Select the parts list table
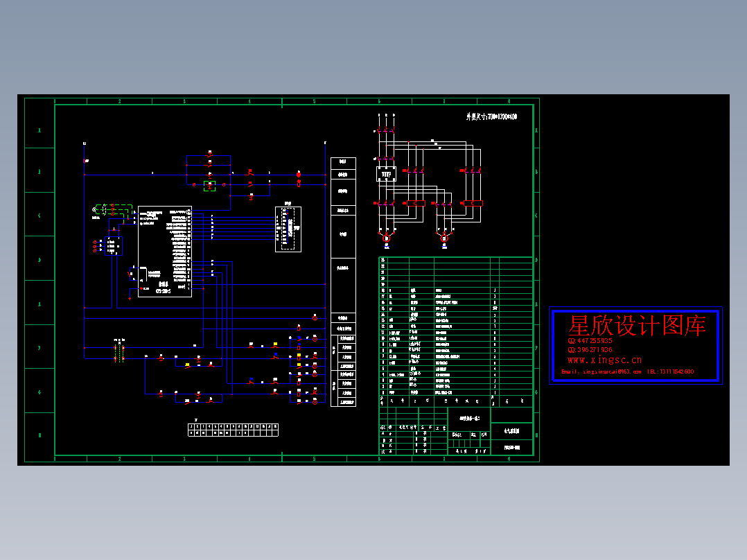 tap(456, 332)
